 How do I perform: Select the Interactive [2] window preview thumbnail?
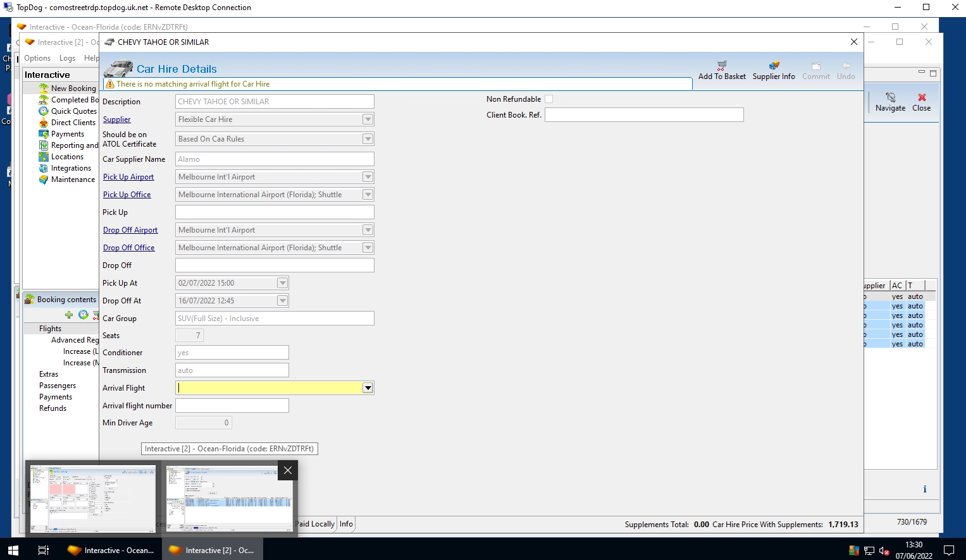tap(230, 499)
